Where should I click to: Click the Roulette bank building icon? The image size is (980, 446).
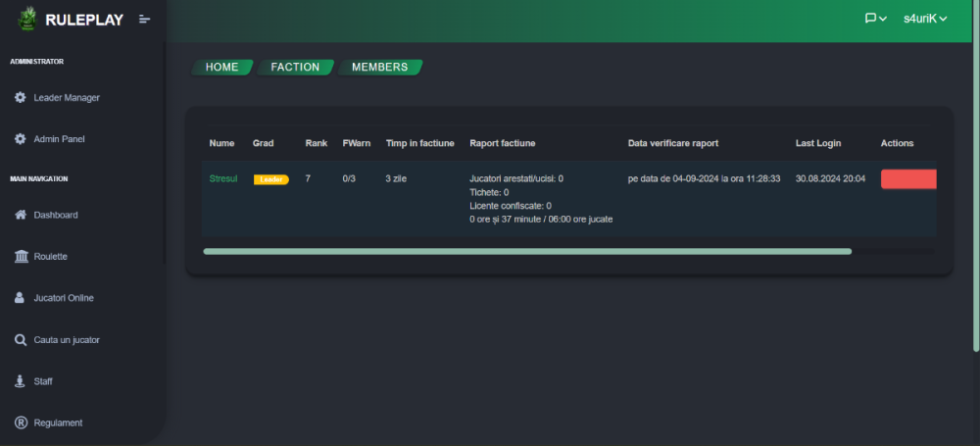click(21, 257)
